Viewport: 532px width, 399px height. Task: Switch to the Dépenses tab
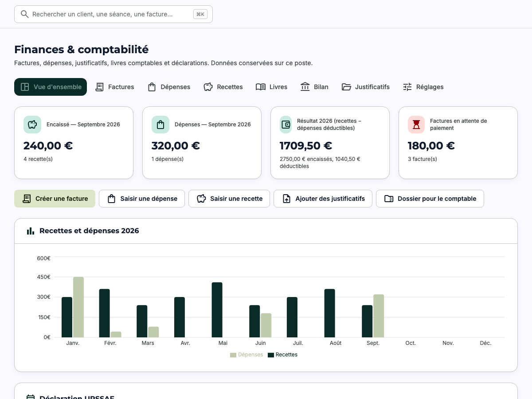point(169,87)
